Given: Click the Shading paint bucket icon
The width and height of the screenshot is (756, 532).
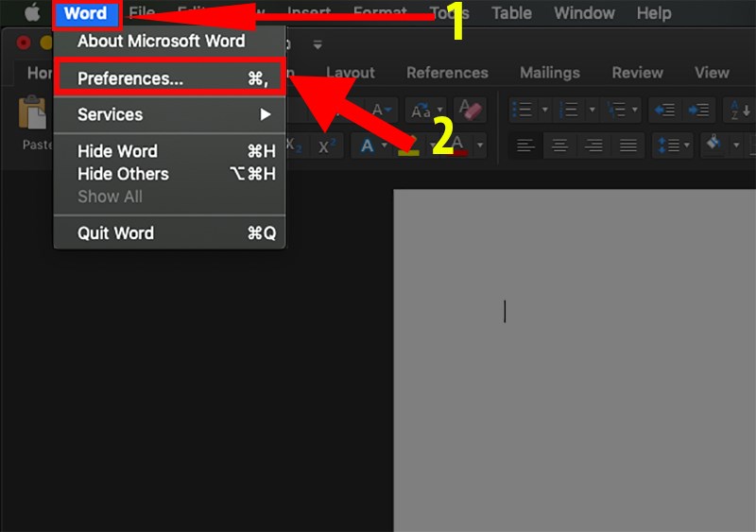Looking at the screenshot, I should [713, 143].
